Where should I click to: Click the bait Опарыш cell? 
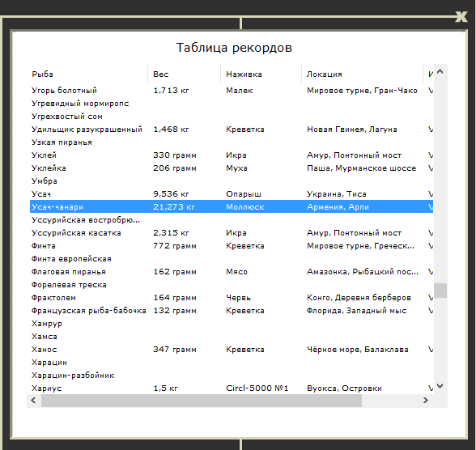click(x=244, y=194)
